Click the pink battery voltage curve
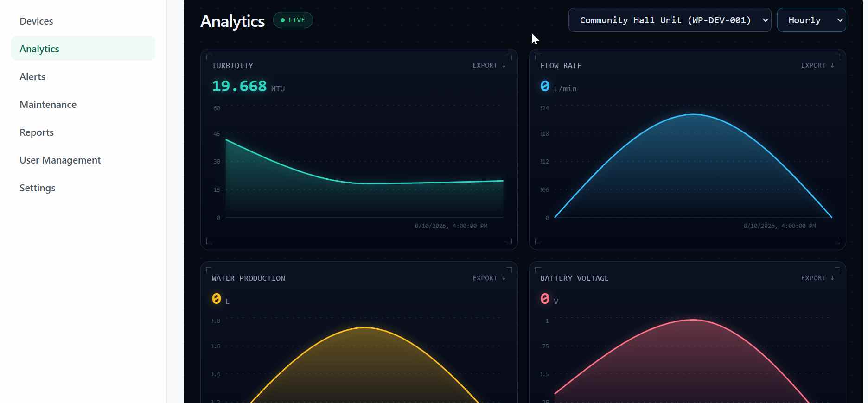 [x=683, y=361]
